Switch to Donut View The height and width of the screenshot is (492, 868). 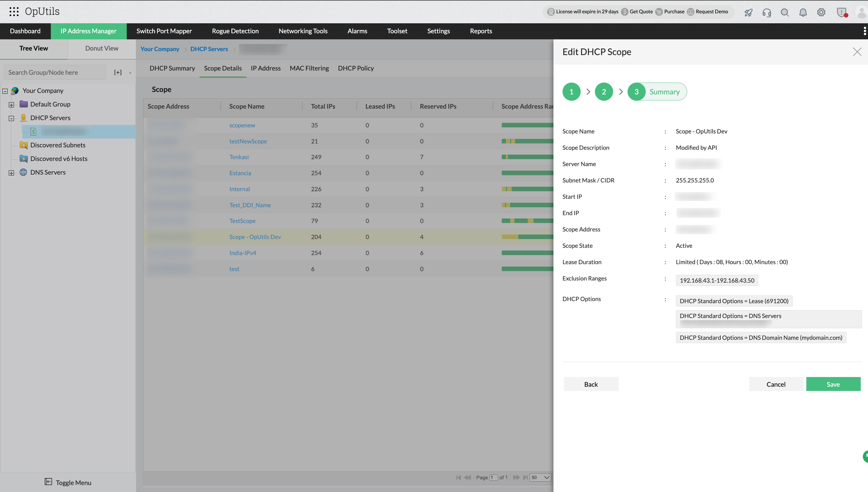coord(102,48)
